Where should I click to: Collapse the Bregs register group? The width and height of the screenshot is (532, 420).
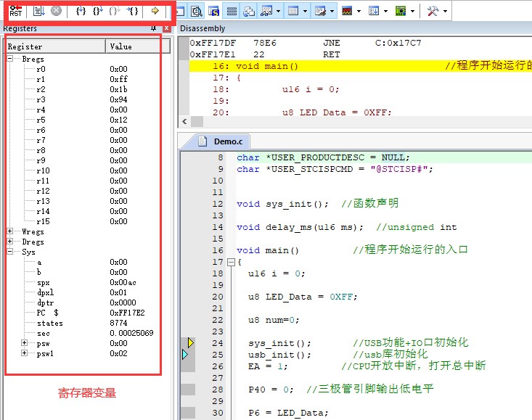pos(10,58)
